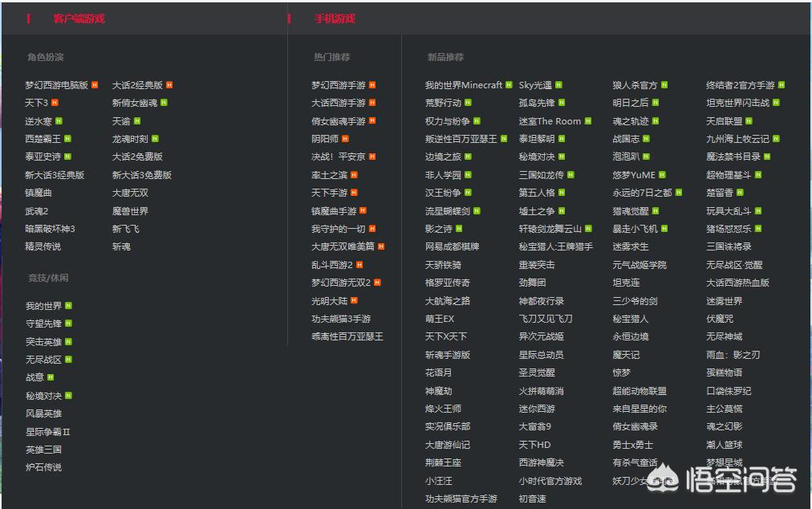Select the 元气战姬学院 entry

(x=639, y=265)
